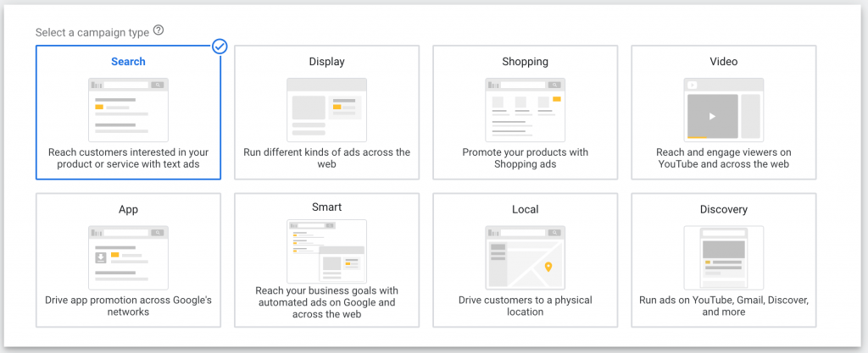Image resolution: width=868 pixels, height=353 pixels.
Task: Click 'Promote your products with Shopping ads' text
Action: point(526,158)
